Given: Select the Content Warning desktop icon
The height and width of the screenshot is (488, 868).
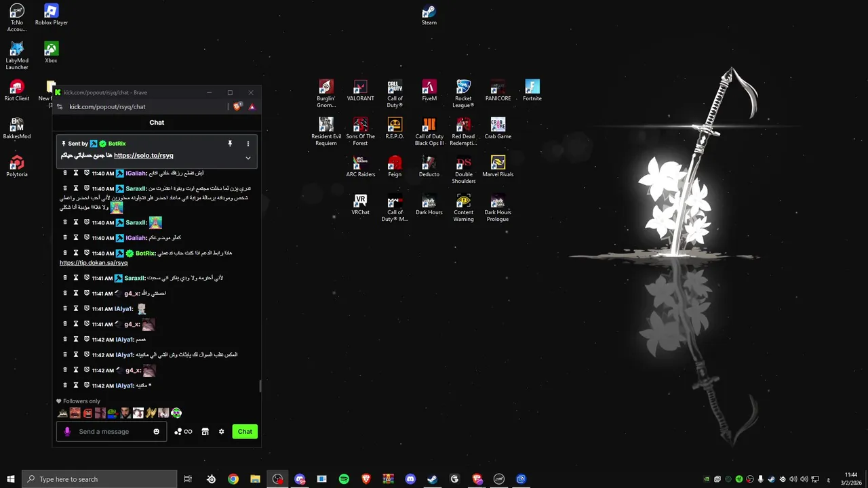Looking at the screenshot, I should (x=463, y=208).
